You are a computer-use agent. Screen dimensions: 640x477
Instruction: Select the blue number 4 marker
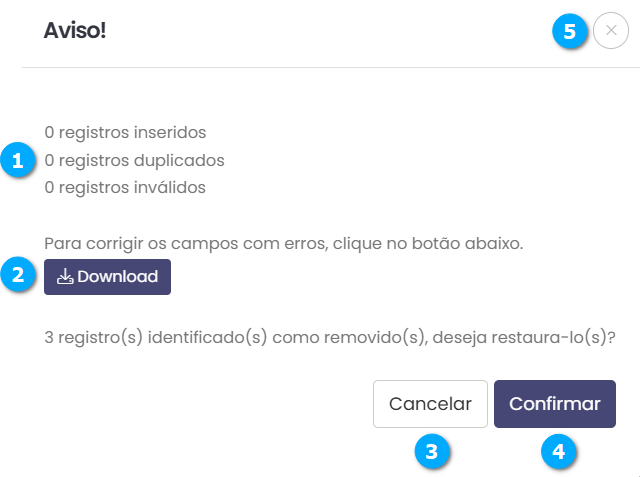(558, 452)
